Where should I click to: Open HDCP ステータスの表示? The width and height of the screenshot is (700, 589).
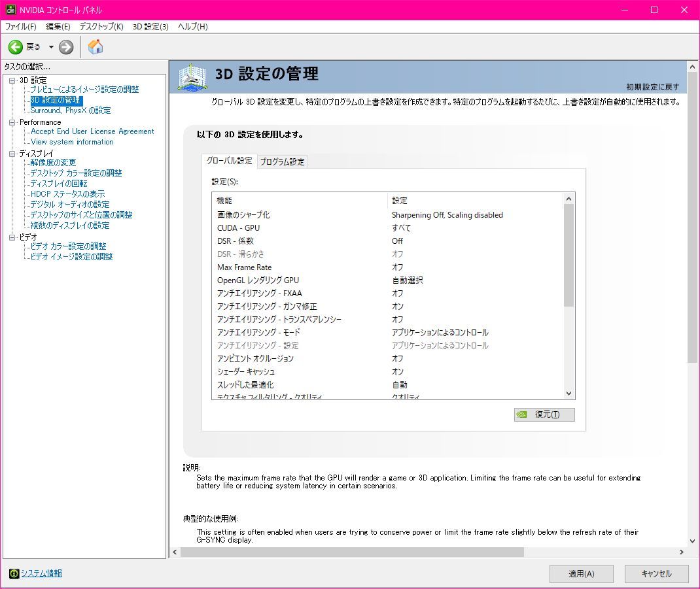pyautogui.click(x=67, y=194)
